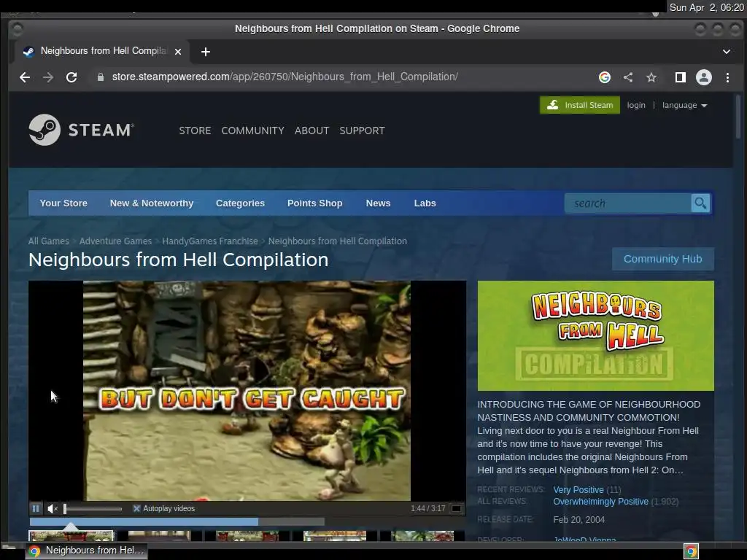Click COMMUNITY in top navigation
This screenshot has height=560, width=747.
coord(252,131)
